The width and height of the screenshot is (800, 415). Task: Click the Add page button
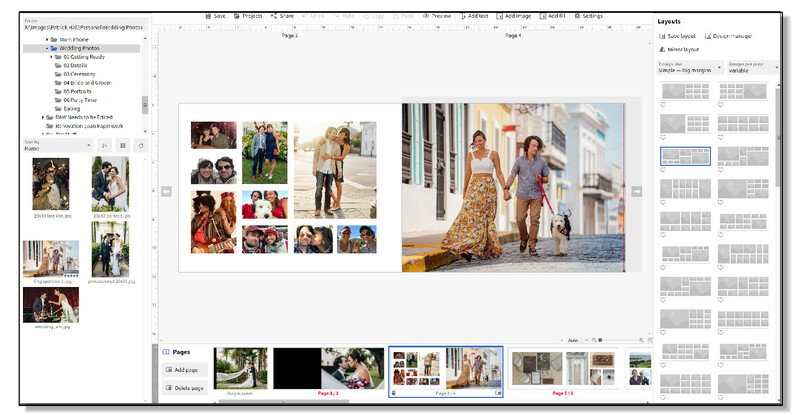click(x=185, y=370)
